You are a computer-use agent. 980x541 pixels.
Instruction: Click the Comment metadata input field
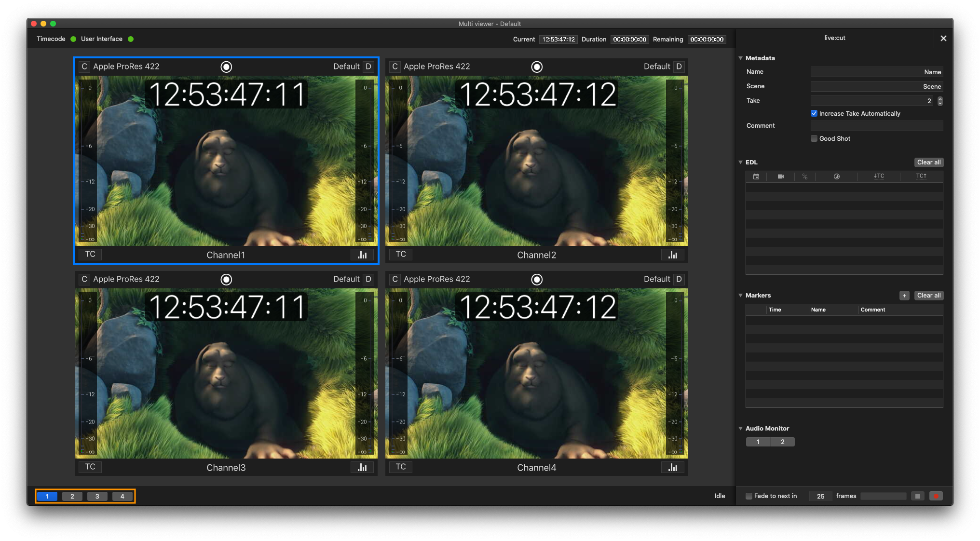click(877, 126)
